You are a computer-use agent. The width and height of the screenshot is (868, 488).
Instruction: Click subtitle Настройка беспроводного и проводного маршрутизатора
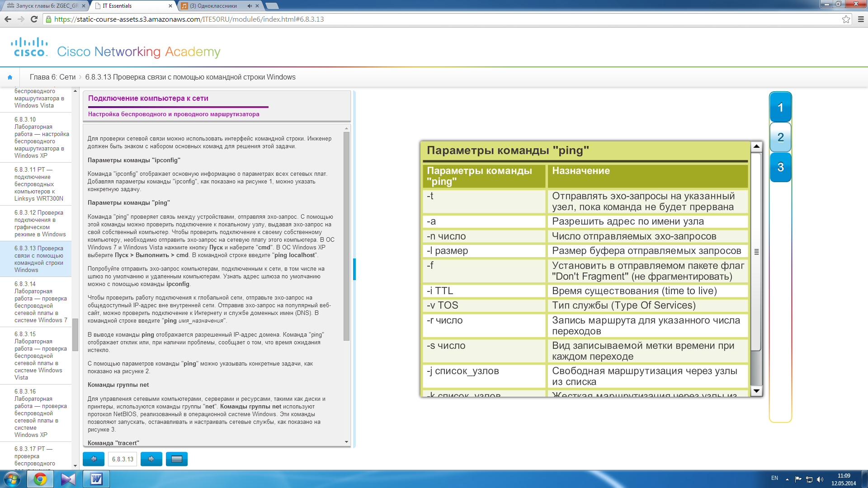point(174,114)
